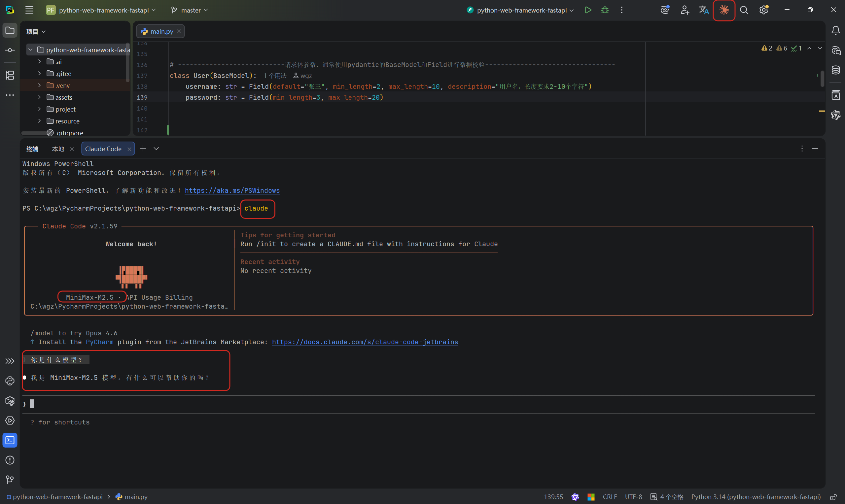Viewport: 845px width, 504px height.
Task: Jump to previous highlighted error arrow
Action: (810, 48)
